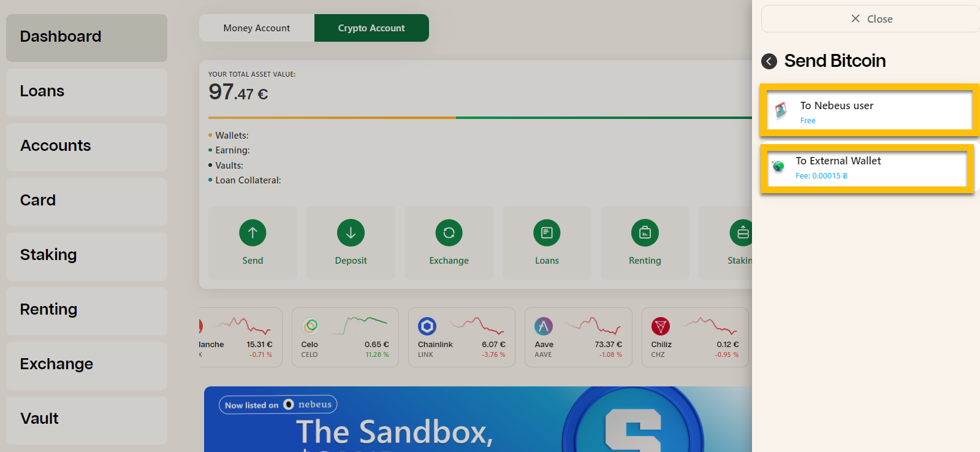Click The Sandbox promo banner
This screenshot has height=452, width=980.
[478, 419]
